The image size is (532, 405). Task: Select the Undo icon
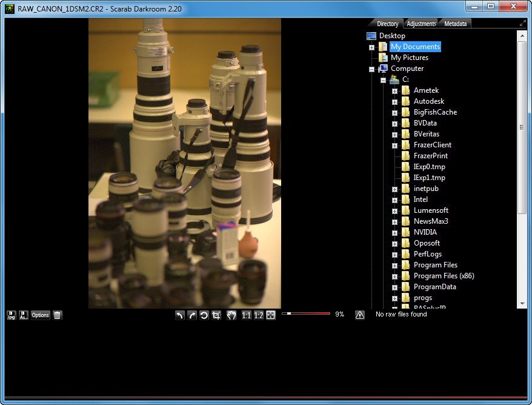click(x=179, y=315)
